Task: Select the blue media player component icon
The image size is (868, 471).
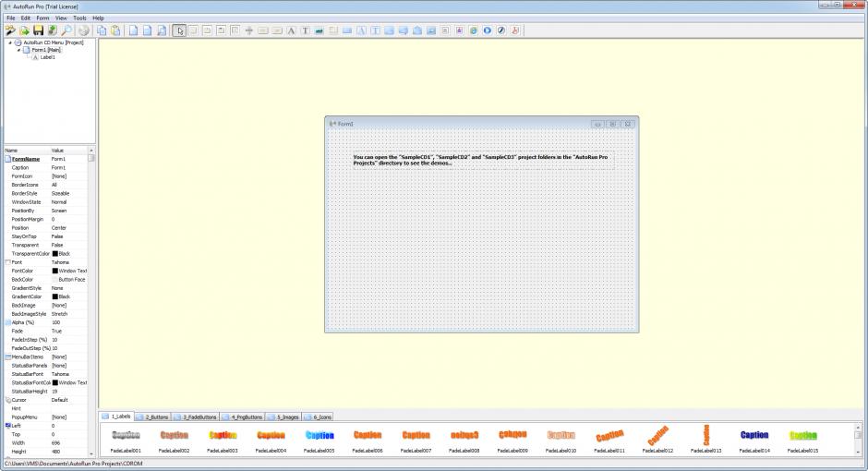Action: [488, 30]
